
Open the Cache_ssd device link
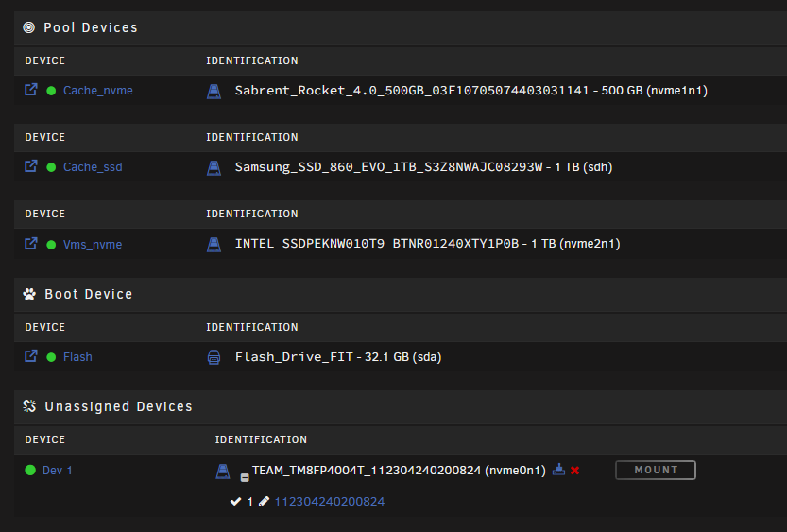tap(93, 167)
